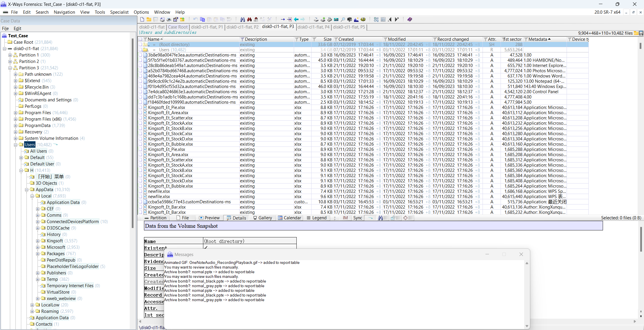Click the binoculars list icon in mode bar

tap(383, 218)
